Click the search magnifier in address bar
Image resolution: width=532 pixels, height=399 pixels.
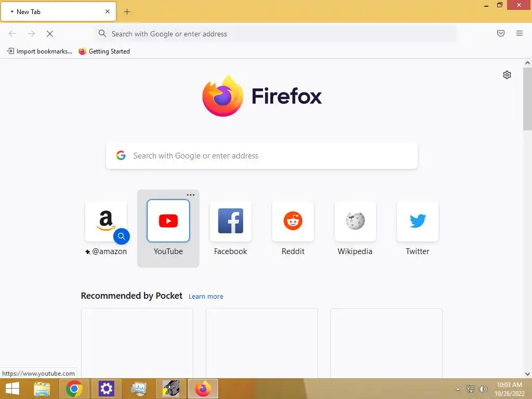(102, 33)
